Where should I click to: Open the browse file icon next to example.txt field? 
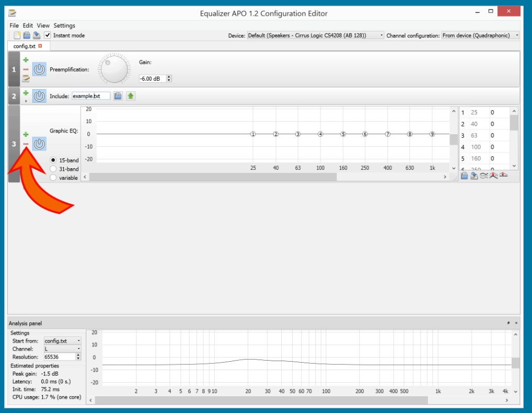point(118,96)
